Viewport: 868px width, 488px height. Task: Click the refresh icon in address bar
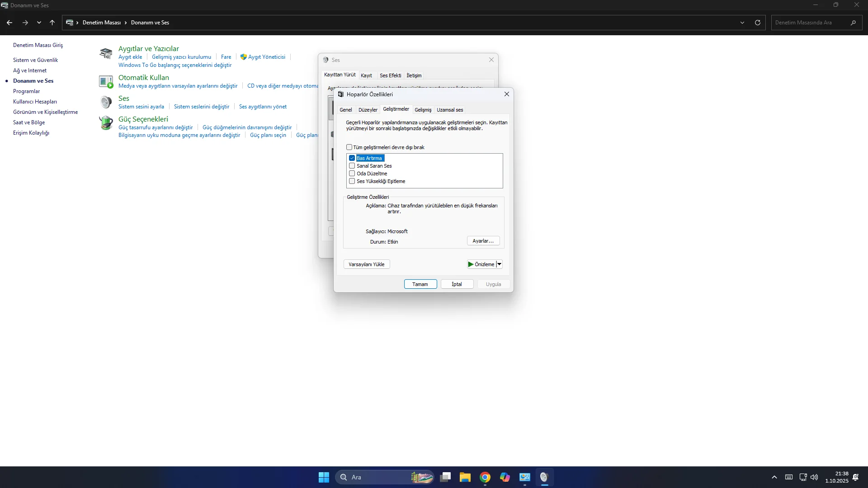(758, 23)
